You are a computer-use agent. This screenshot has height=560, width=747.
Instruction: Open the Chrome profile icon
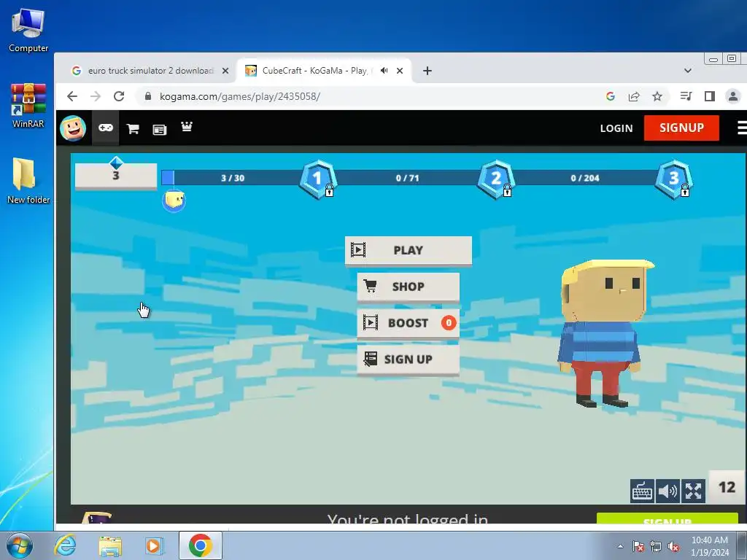732,97
